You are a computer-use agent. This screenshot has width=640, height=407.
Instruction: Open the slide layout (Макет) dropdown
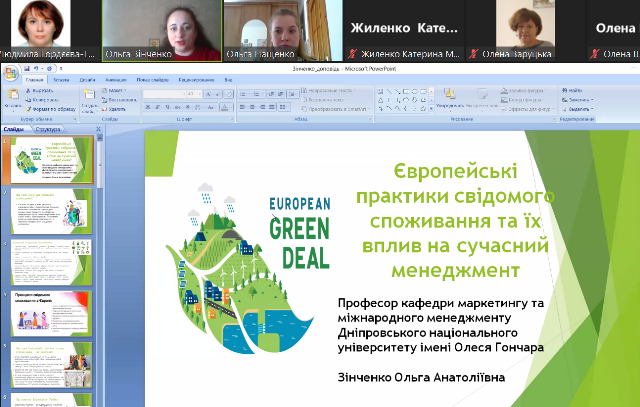pos(114,91)
